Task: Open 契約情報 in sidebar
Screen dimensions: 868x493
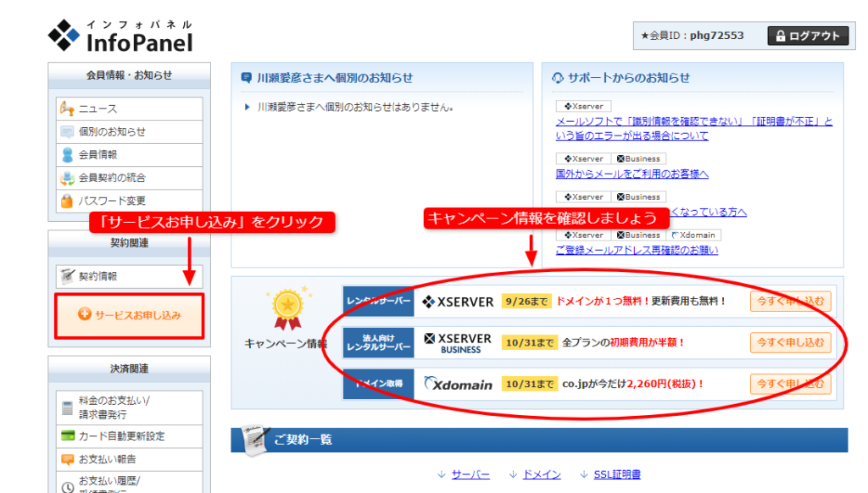Action: [97, 276]
